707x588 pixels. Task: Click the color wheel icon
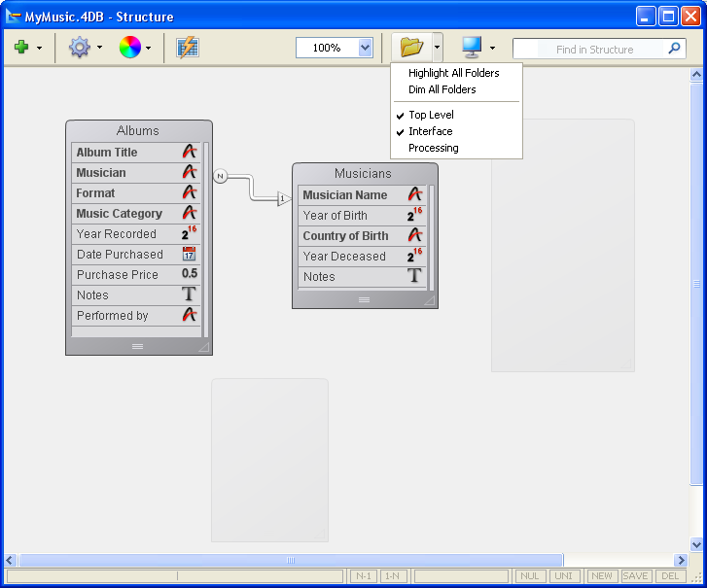pos(129,47)
